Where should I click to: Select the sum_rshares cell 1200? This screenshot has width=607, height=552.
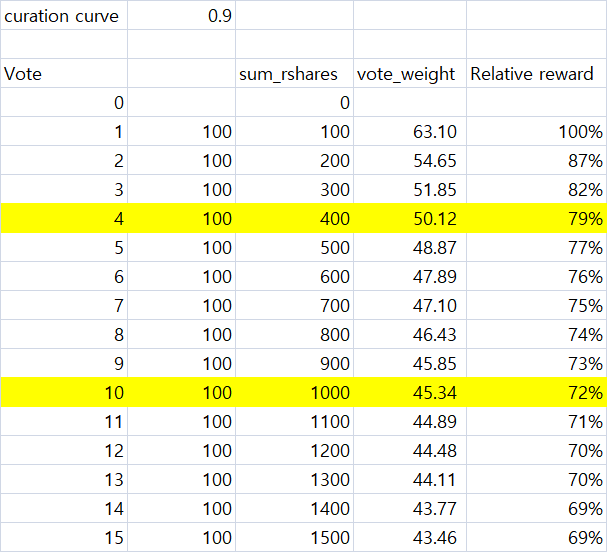294,451
